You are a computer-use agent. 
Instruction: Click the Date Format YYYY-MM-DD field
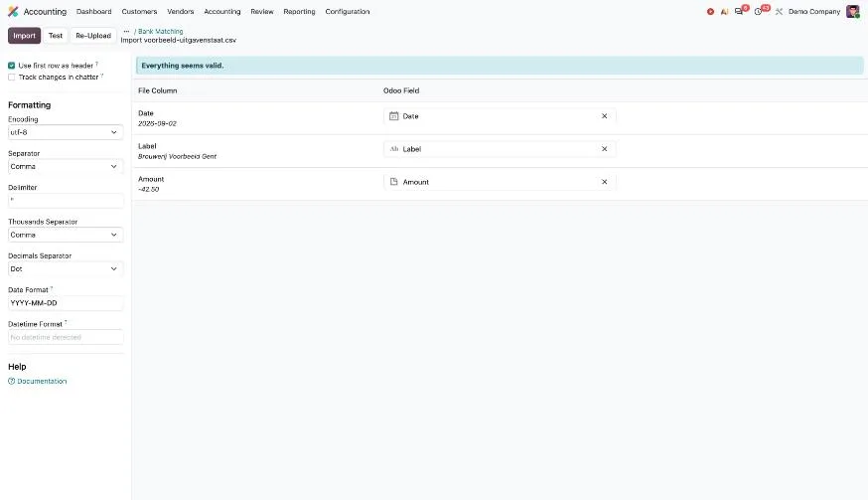point(66,303)
